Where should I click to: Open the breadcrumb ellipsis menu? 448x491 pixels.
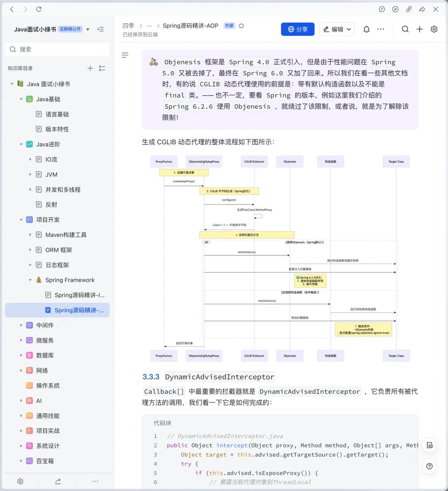pos(149,26)
